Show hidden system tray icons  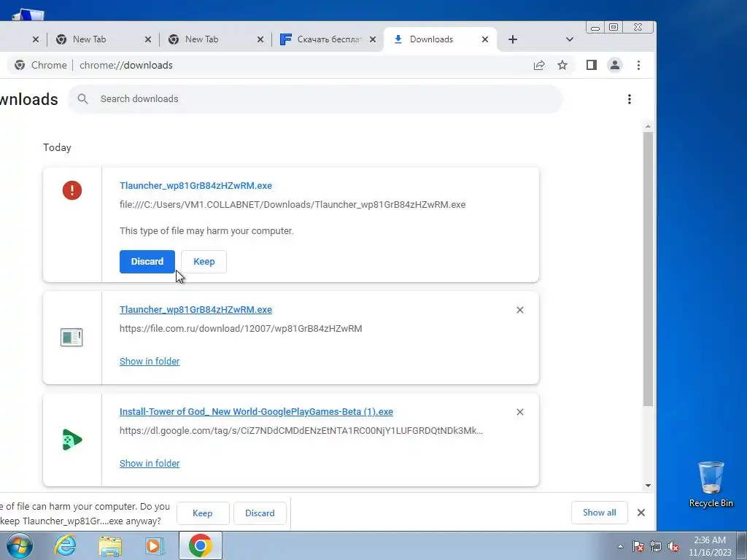(620, 547)
